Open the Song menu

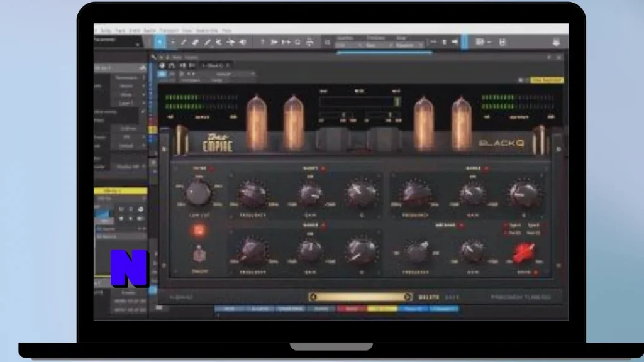pos(106,30)
